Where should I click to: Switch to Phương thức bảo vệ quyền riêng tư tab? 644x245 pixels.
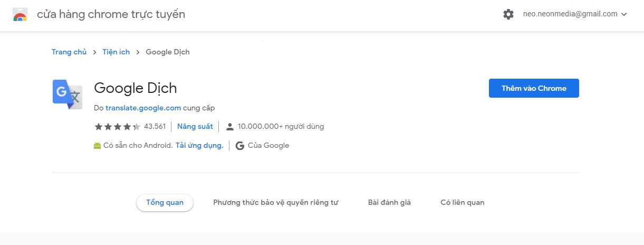(x=275, y=203)
